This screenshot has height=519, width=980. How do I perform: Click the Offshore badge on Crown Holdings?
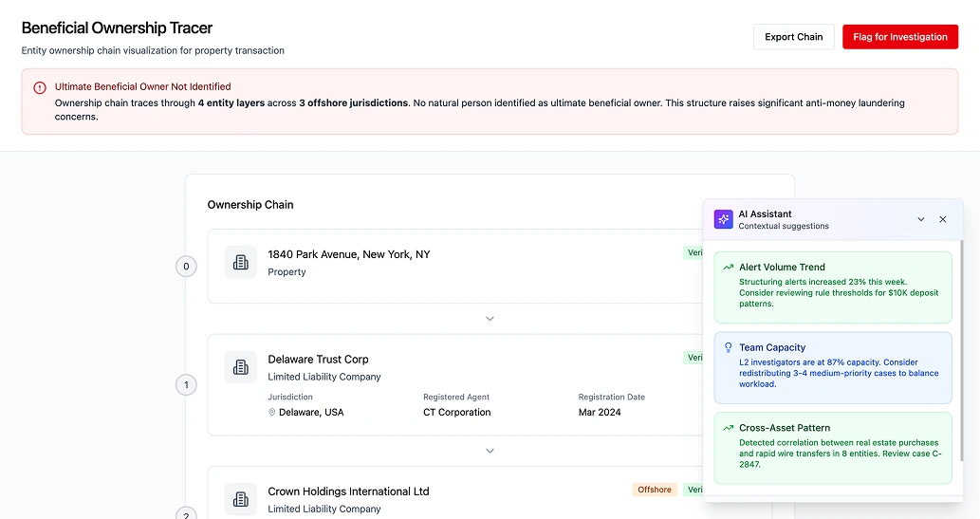655,490
